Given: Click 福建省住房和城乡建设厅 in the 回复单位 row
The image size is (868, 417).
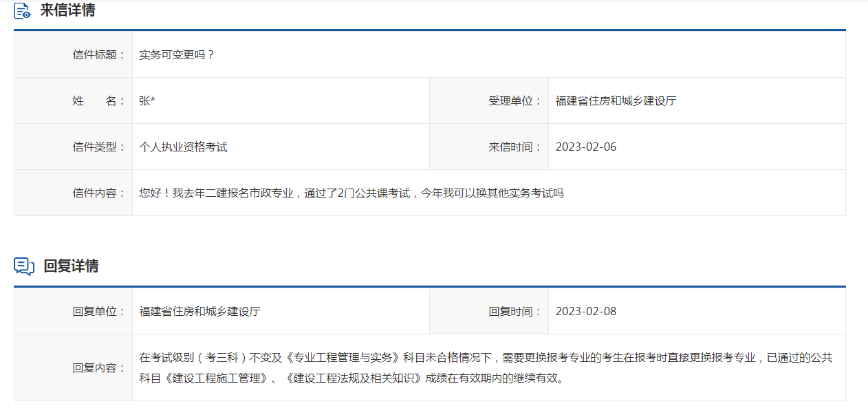Looking at the screenshot, I should [199, 312].
